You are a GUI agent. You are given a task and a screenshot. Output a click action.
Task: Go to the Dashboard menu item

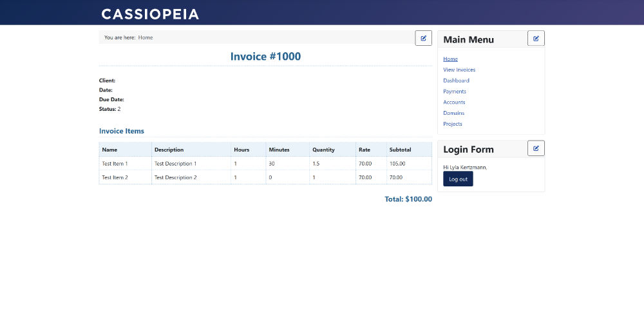456,81
